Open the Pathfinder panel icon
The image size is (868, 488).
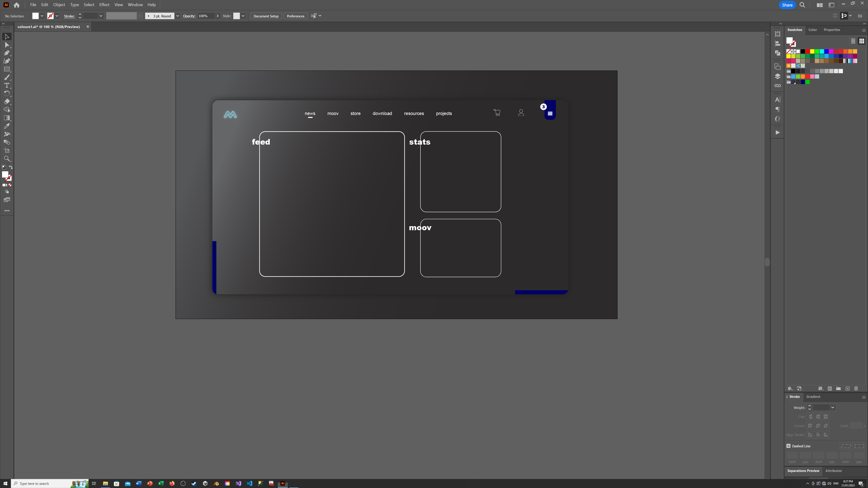(x=777, y=53)
